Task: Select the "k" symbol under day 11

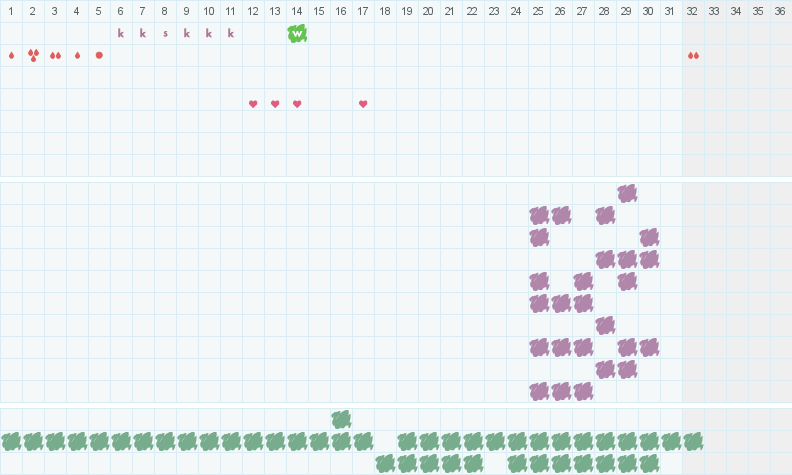Action: [231, 33]
